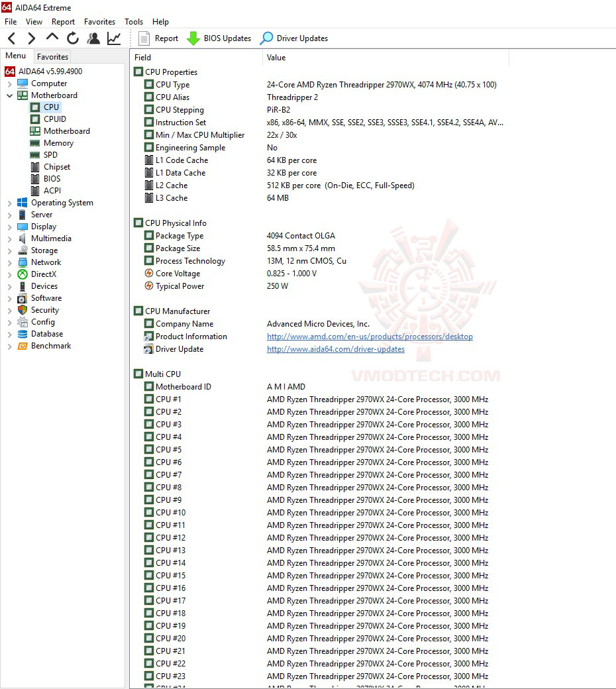This screenshot has height=689, width=616.
Task: Click the Field column header
Action: (197, 58)
